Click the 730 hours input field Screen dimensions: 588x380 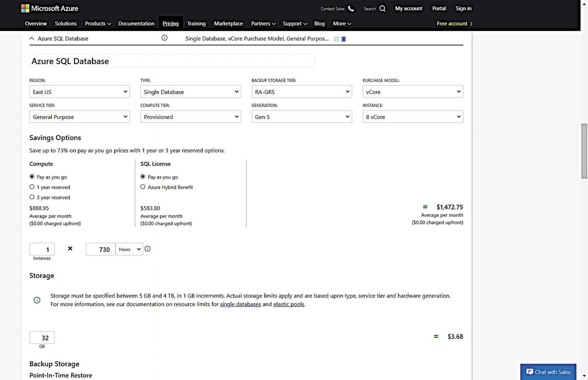point(101,249)
